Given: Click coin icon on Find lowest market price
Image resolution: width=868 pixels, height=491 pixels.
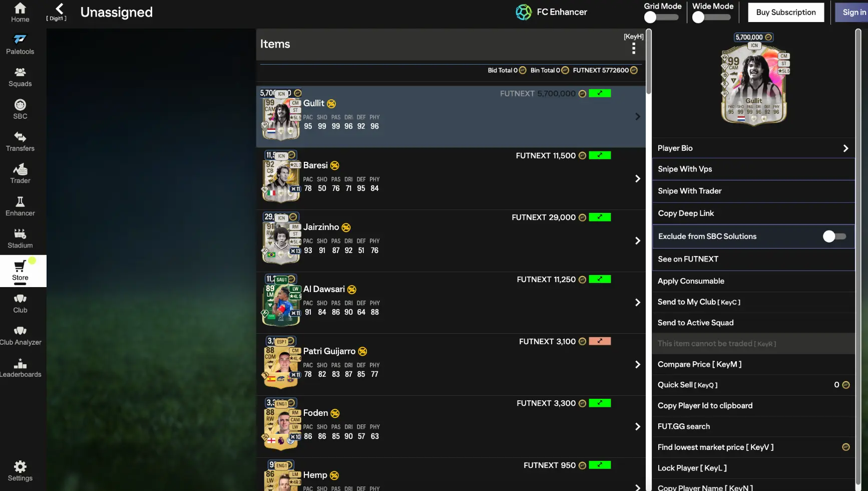Looking at the screenshot, I should click(846, 447).
